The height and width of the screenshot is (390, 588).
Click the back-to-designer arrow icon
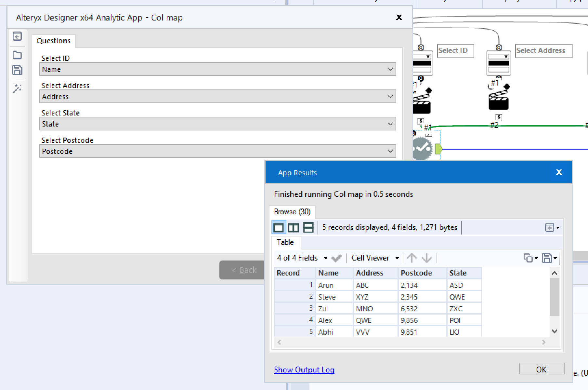click(x=17, y=36)
